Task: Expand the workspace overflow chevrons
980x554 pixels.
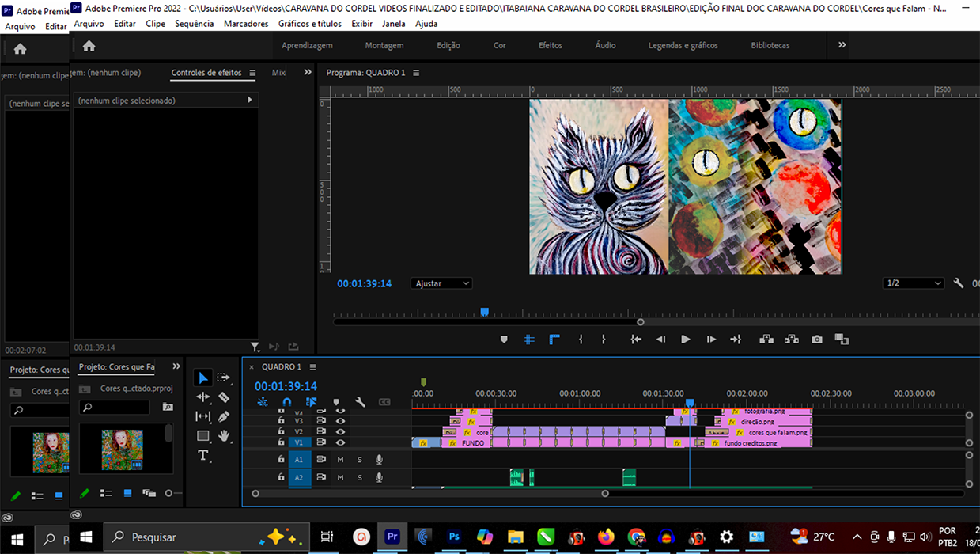Action: point(842,45)
